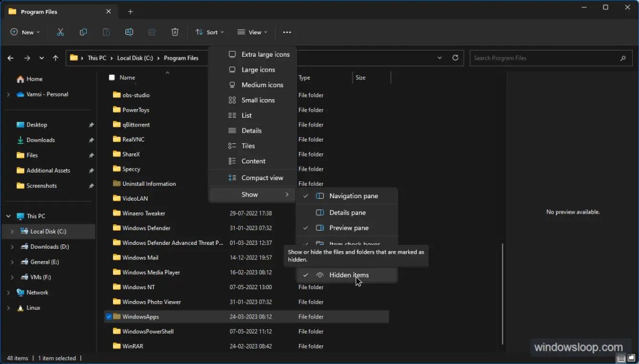Screen dimensions: 639x364
Task: Click Local Disk (C:) breadcrumb
Action: point(135,58)
